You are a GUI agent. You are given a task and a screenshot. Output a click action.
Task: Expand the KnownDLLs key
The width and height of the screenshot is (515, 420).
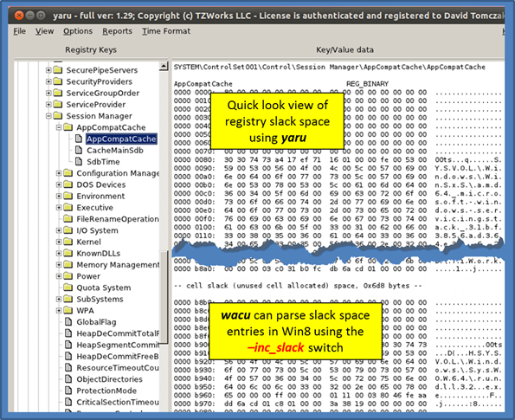(59, 254)
